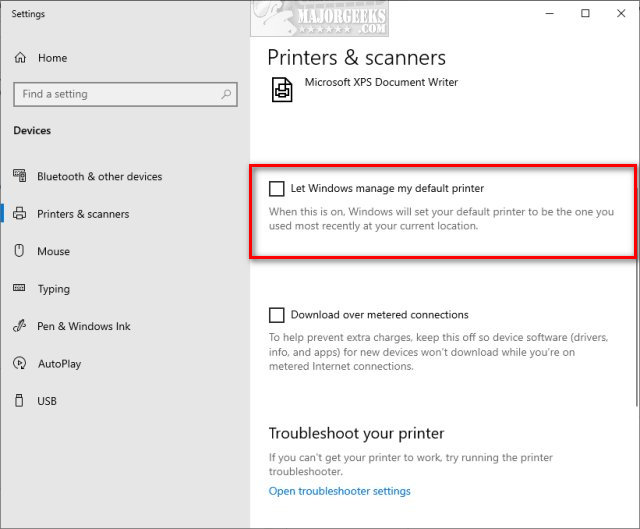Screen dimensions: 640x529
Task: Click the Home icon in sidebar
Action: [x=19, y=58]
